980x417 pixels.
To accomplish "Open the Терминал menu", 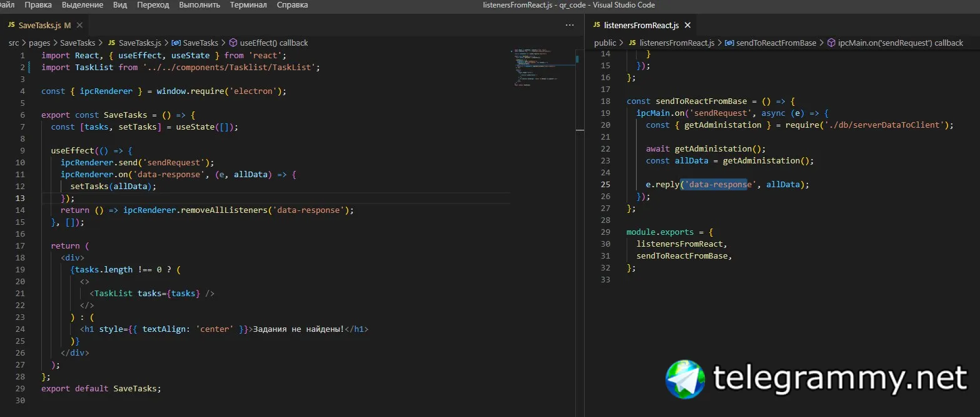I will point(248,5).
